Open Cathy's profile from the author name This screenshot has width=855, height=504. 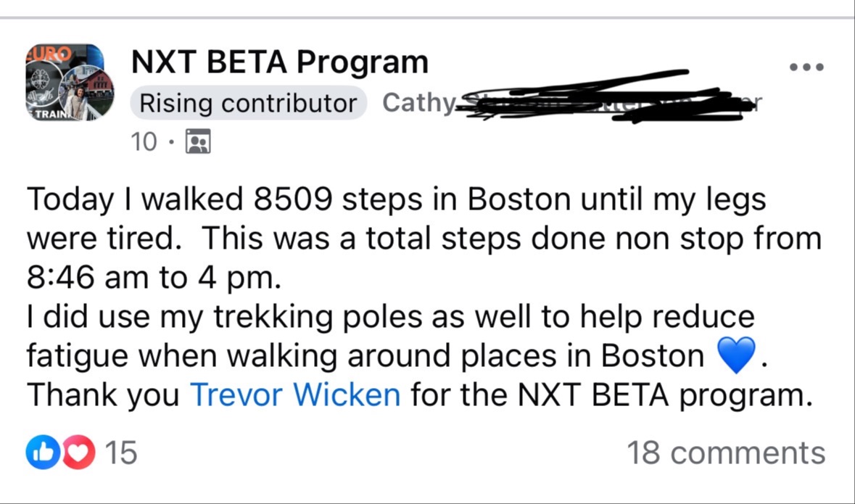point(417,103)
